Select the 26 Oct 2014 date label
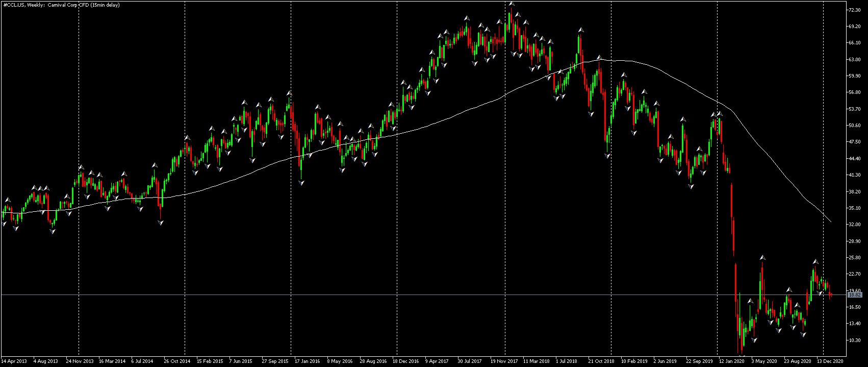 point(177,361)
